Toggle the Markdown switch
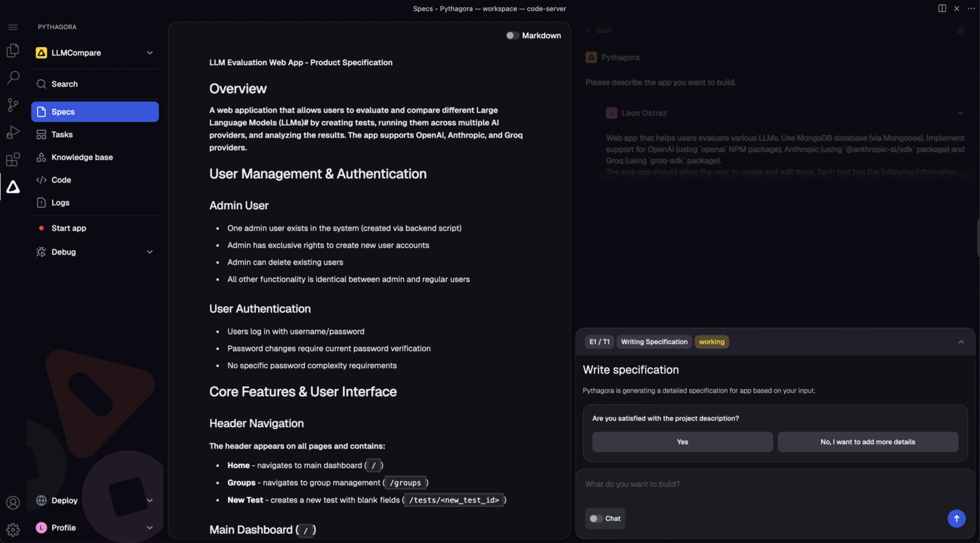Image resolution: width=980 pixels, height=543 pixels. point(512,35)
